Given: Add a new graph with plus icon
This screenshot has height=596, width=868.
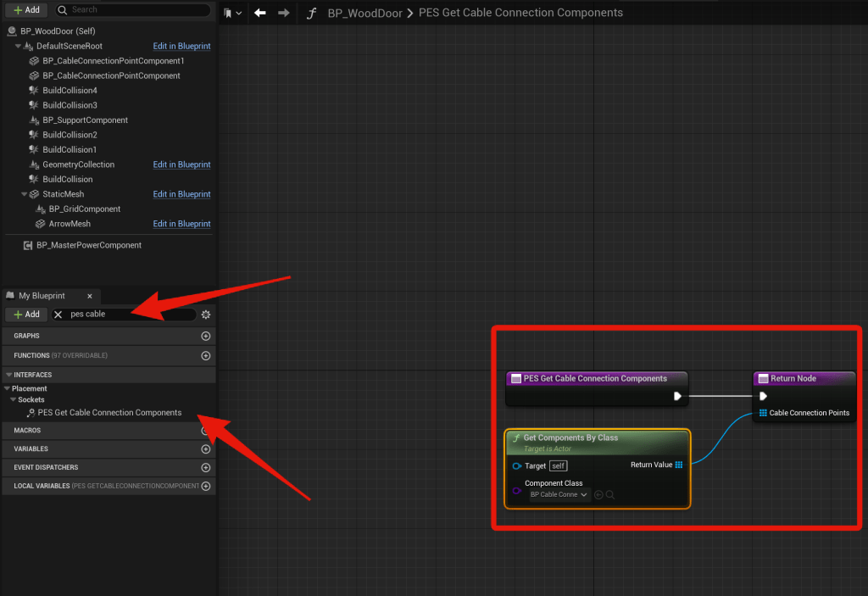Looking at the screenshot, I should (x=205, y=336).
